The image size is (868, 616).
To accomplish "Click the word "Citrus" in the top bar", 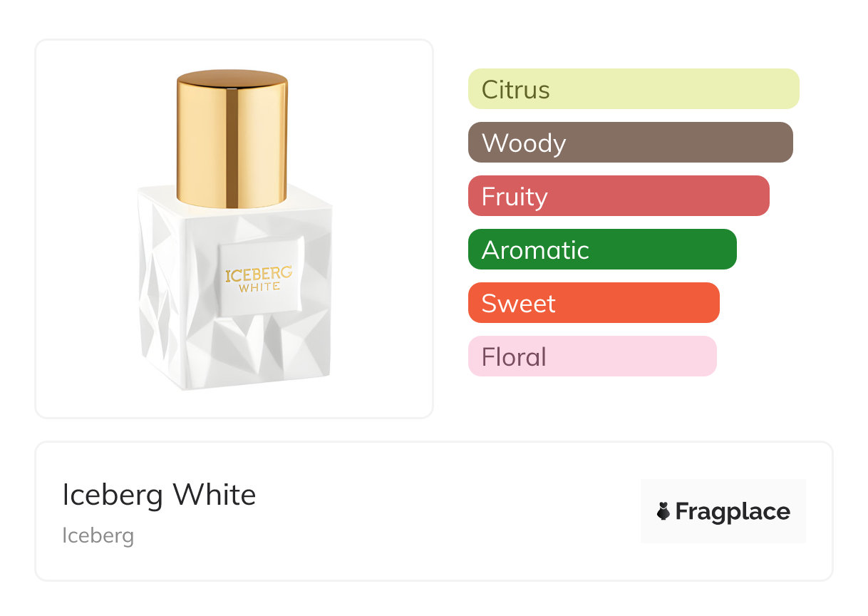I will click(x=515, y=90).
